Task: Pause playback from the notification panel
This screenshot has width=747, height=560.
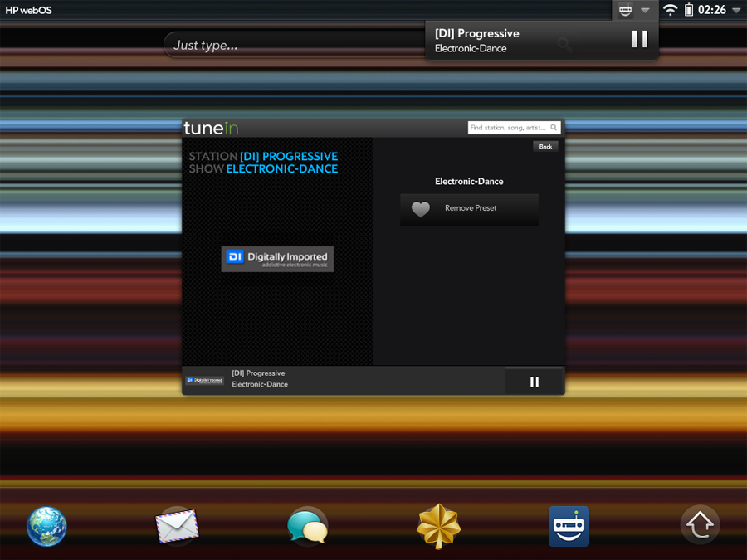Action: tap(640, 39)
